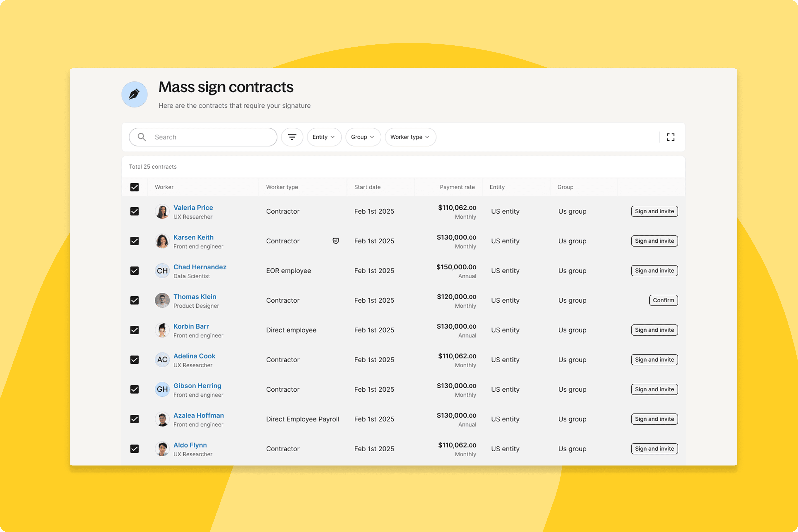Click Aldo Flynn's avatar photo
798x532 pixels.
pyautogui.click(x=162, y=449)
